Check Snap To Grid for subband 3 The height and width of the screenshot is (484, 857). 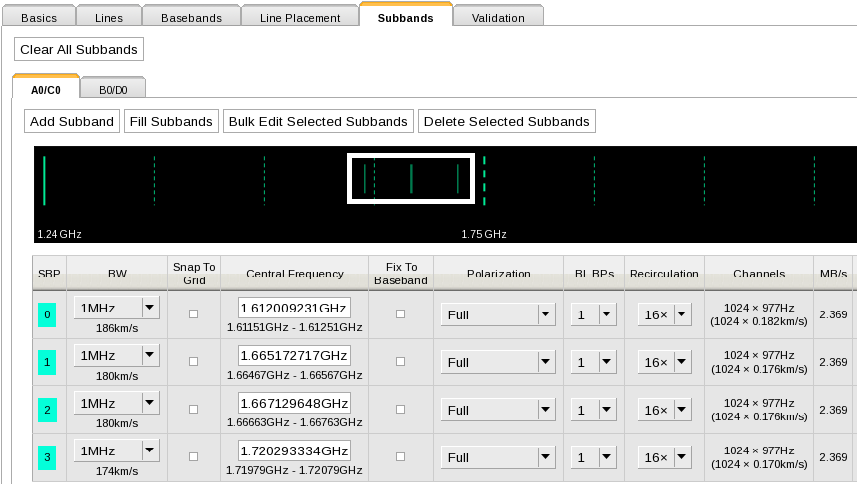point(194,457)
